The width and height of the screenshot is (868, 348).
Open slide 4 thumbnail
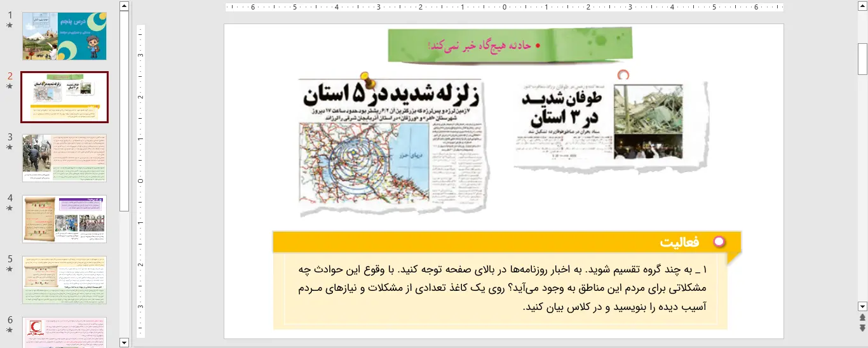[64, 219]
